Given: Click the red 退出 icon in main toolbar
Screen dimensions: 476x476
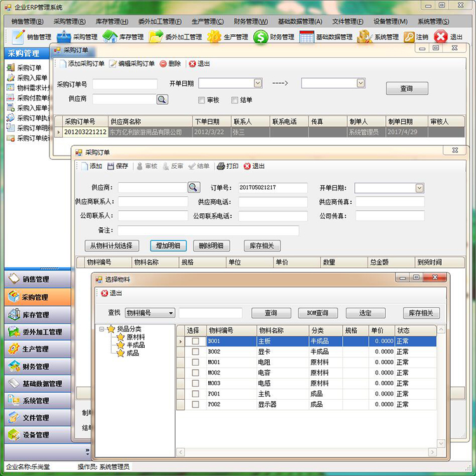Looking at the screenshot, I should pyautogui.click(x=440, y=37).
